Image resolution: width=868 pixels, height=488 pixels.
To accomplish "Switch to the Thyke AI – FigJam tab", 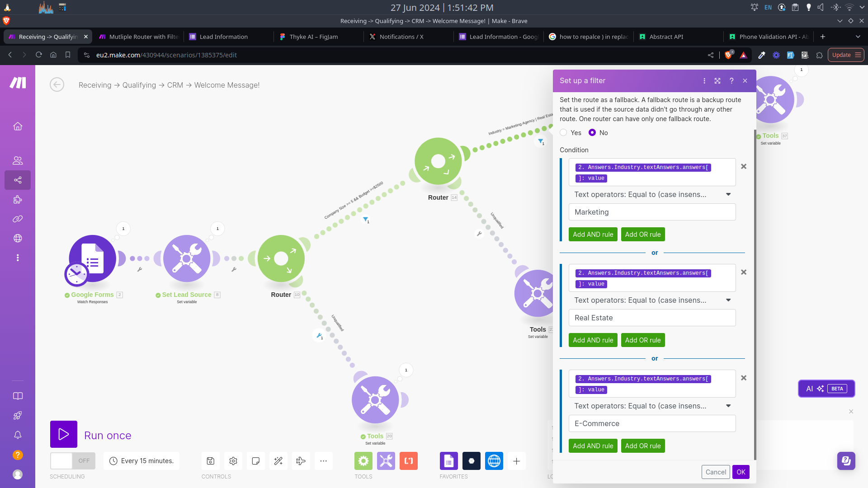I will (314, 37).
